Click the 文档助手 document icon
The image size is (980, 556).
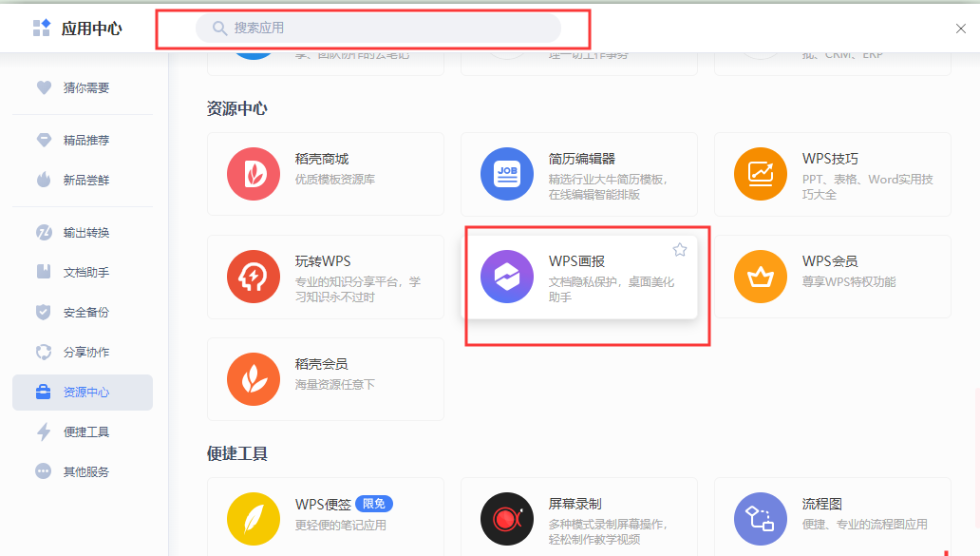click(44, 272)
